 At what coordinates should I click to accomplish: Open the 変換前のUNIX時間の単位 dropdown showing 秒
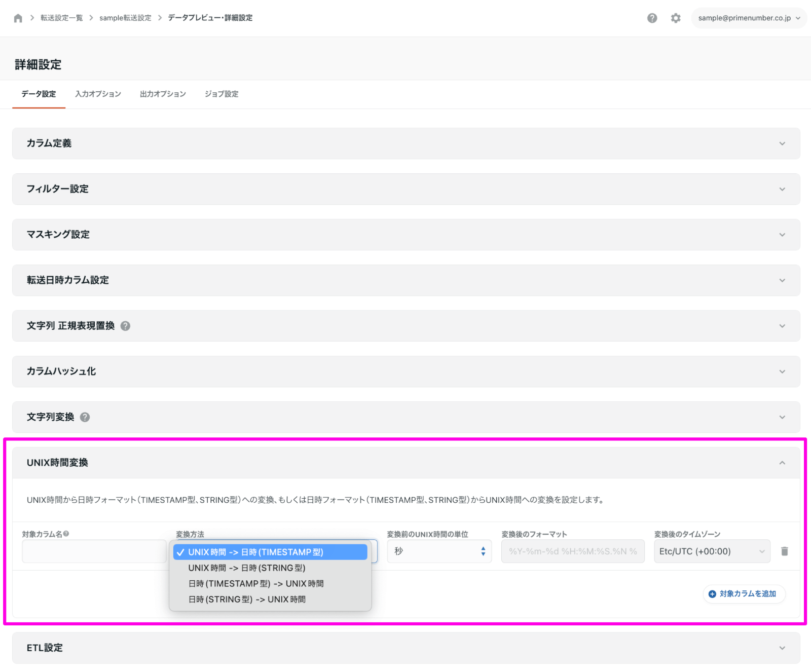click(x=439, y=551)
